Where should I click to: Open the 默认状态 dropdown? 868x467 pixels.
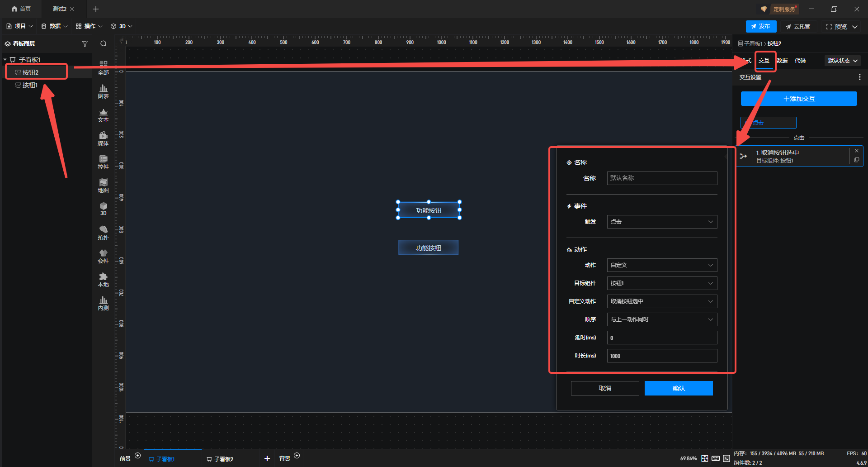(843, 61)
